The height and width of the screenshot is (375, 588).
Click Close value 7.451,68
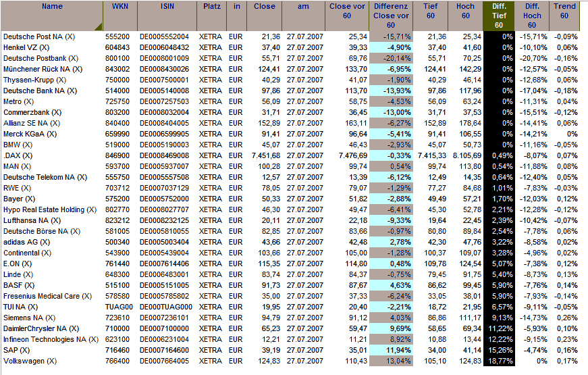(x=266, y=156)
